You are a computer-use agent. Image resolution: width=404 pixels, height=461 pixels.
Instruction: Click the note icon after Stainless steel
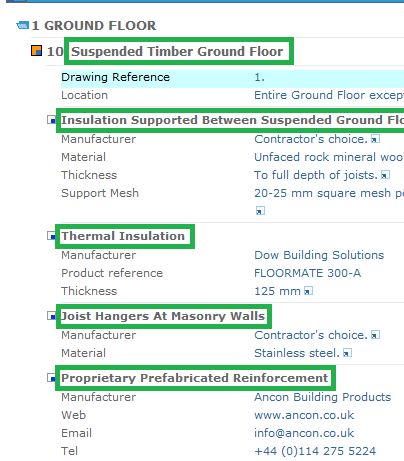click(347, 353)
